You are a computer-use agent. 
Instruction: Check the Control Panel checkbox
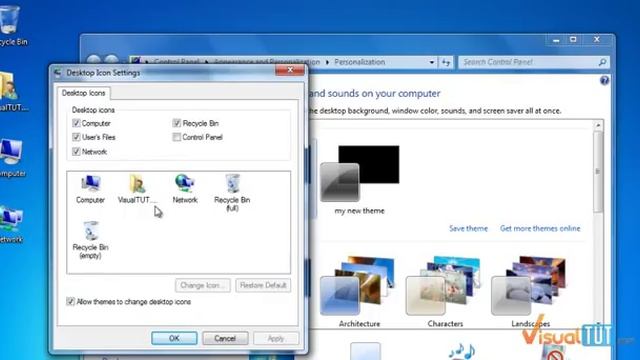(x=176, y=137)
